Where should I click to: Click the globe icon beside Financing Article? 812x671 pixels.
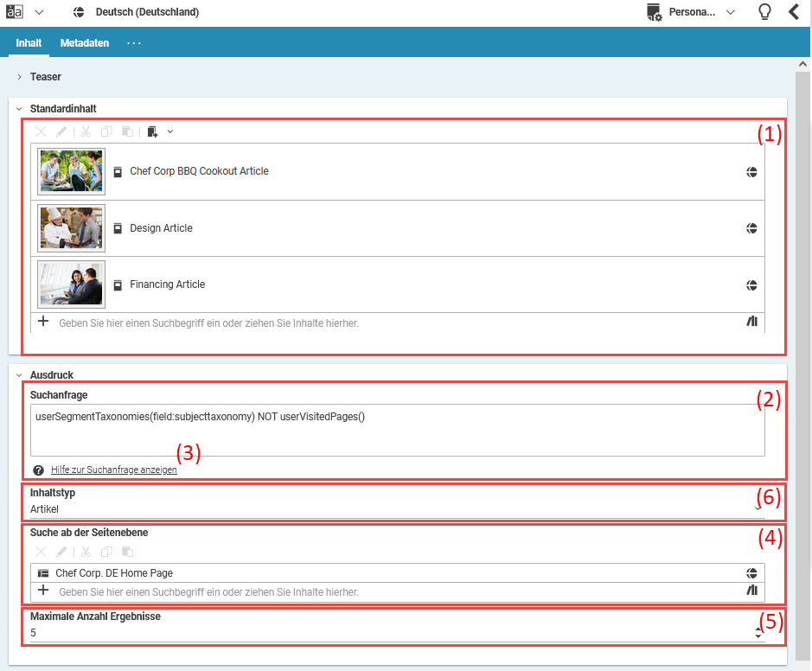[751, 284]
